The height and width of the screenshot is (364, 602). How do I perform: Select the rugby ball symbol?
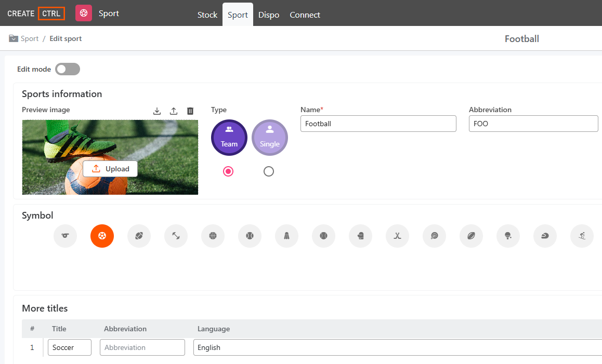(471, 236)
